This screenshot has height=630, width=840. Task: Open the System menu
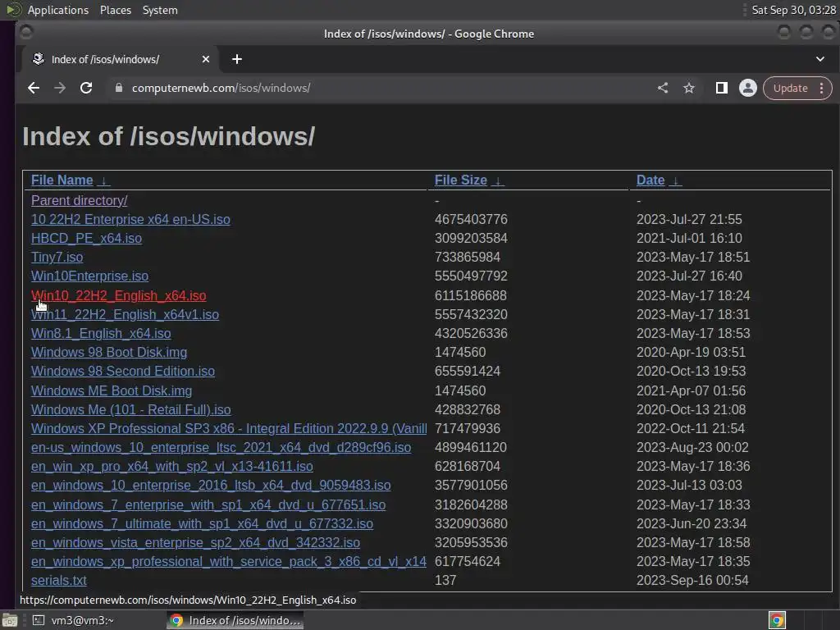[x=160, y=10]
